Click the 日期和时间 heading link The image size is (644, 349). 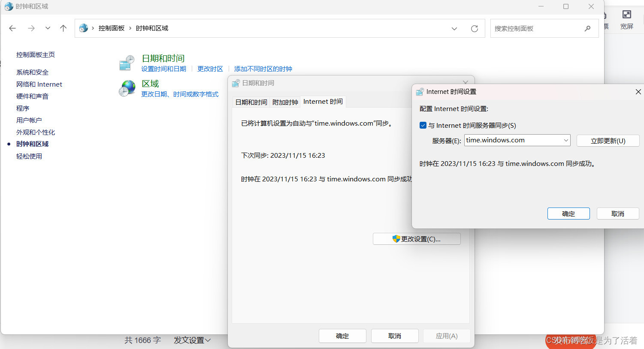pos(163,58)
